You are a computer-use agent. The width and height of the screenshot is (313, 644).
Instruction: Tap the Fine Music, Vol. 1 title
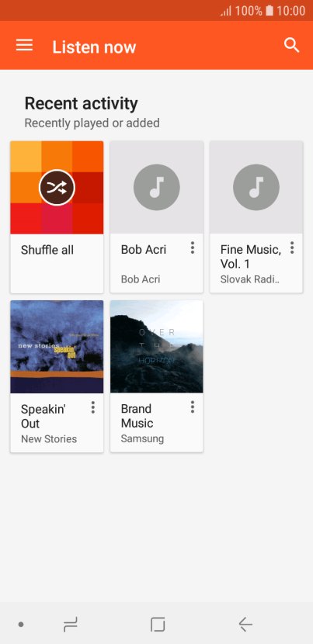pyautogui.click(x=251, y=257)
